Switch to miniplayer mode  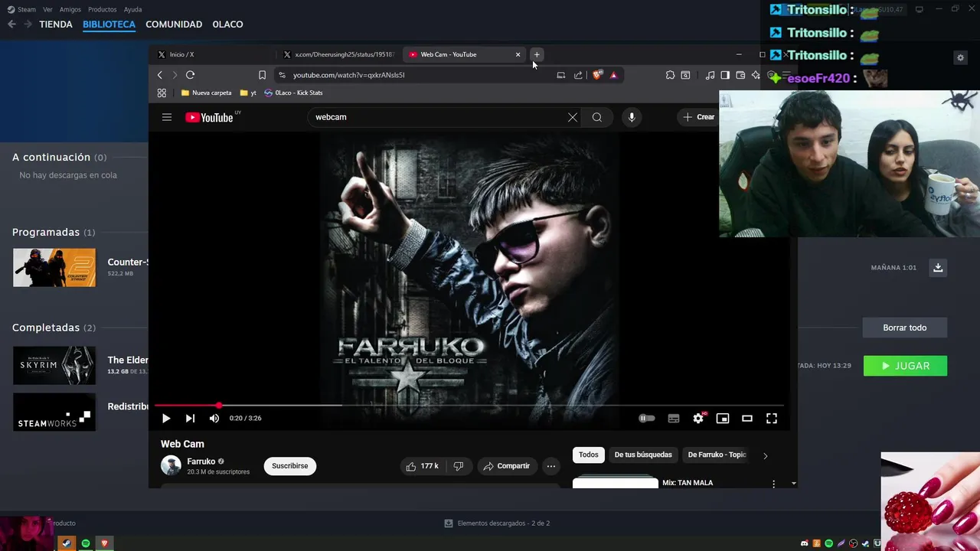(723, 418)
